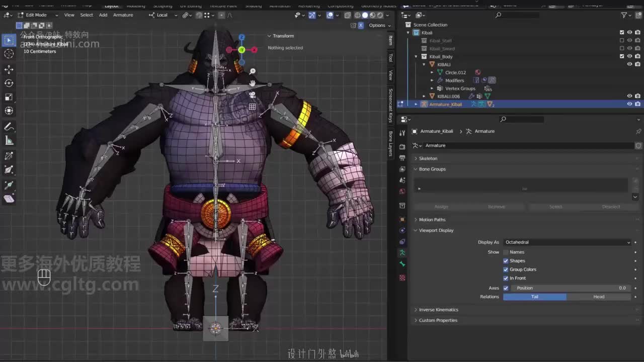Image resolution: width=644 pixels, height=362 pixels.
Task: Toggle X-axis mirror button
Action: tap(361, 25)
